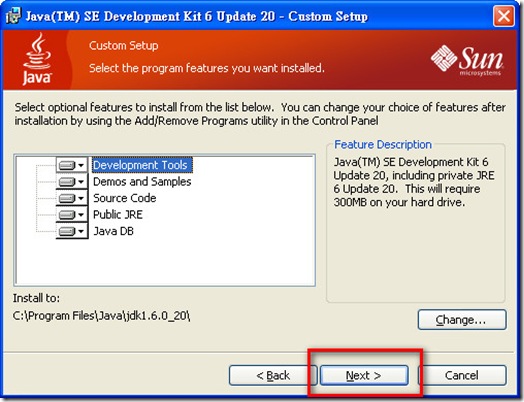Click the text 'Select the program features you want installed.'
Image resolution: width=524 pixels, height=402 pixels.
pos(207,68)
